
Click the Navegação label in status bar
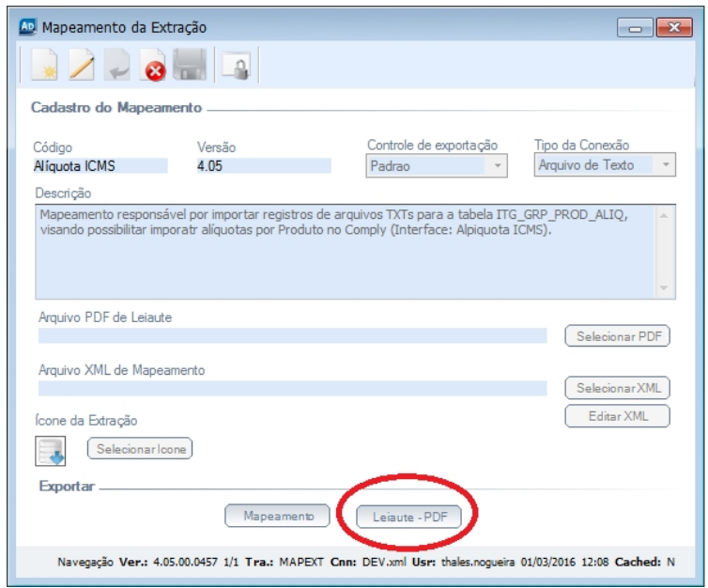(85, 563)
